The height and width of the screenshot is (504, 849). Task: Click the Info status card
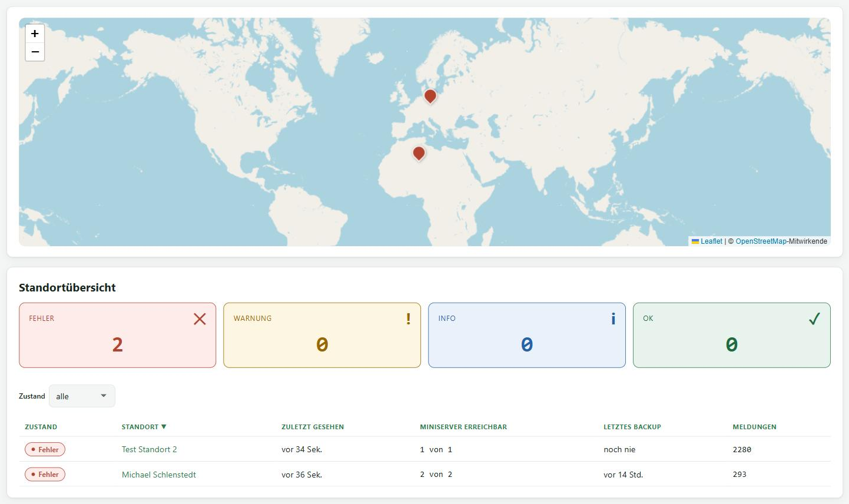527,335
